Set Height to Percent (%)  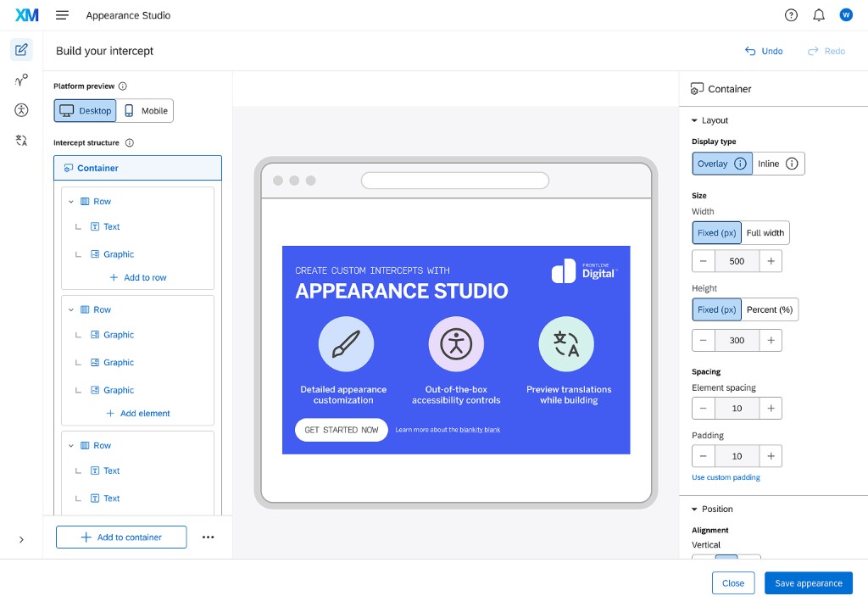769,309
